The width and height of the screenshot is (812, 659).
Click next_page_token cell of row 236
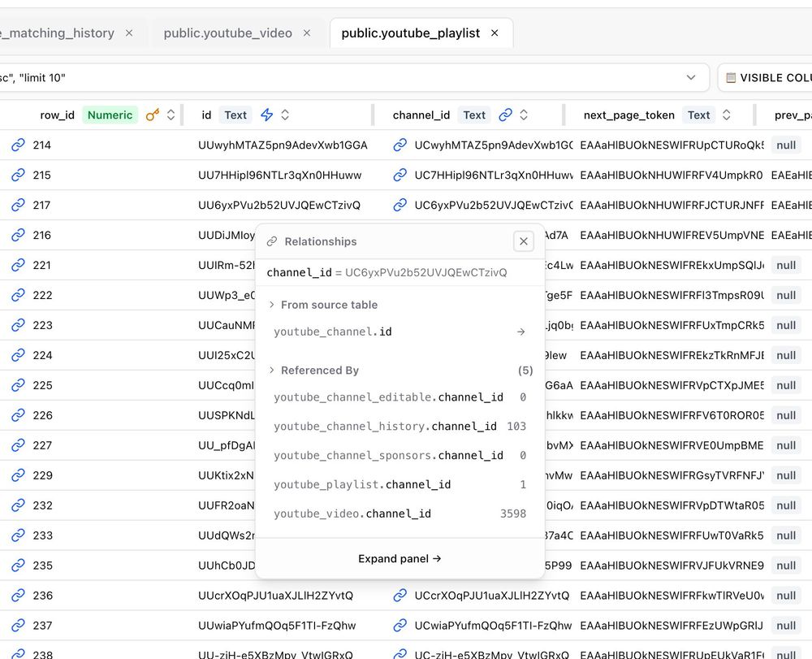(672, 596)
